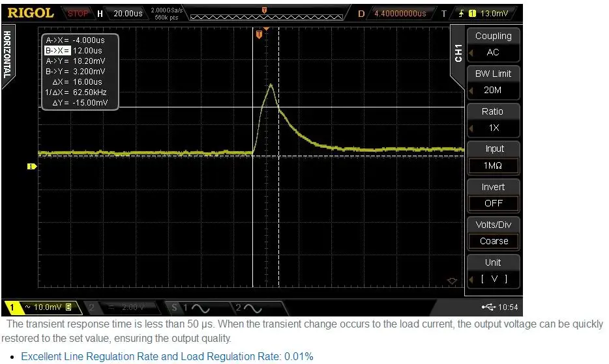Open the Unit [V] option

click(x=493, y=271)
